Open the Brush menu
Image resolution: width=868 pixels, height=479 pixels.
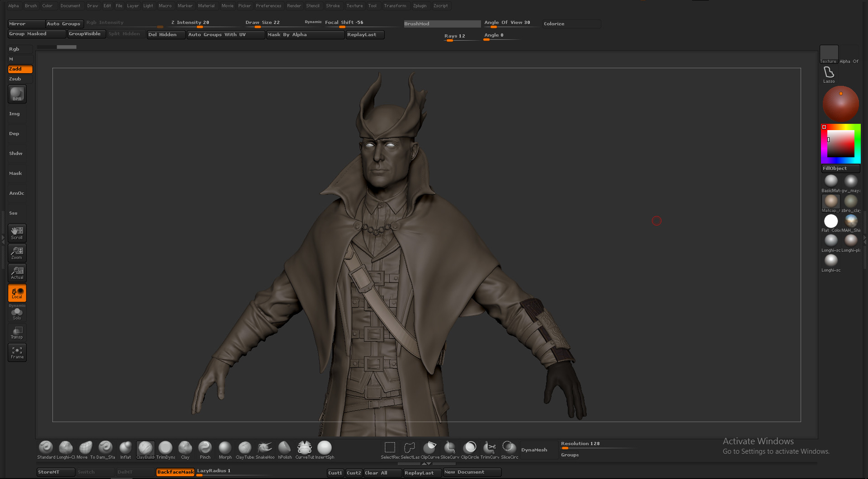pos(31,6)
